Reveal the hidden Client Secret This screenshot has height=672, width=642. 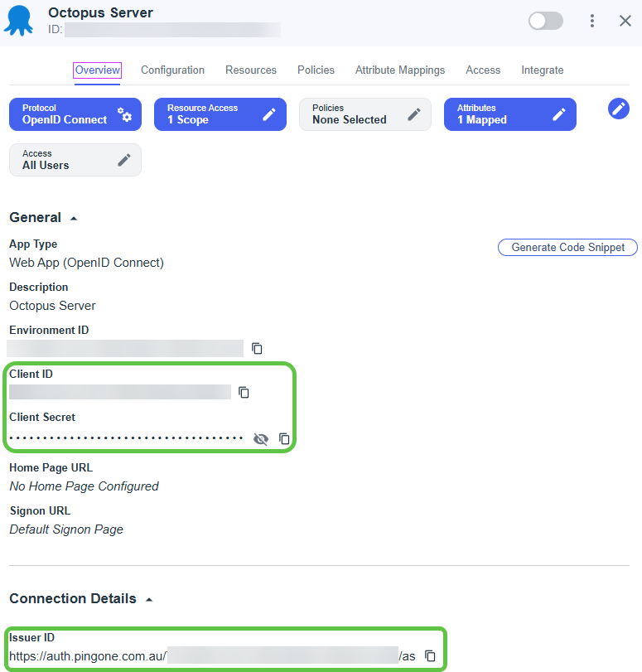pyautogui.click(x=261, y=438)
